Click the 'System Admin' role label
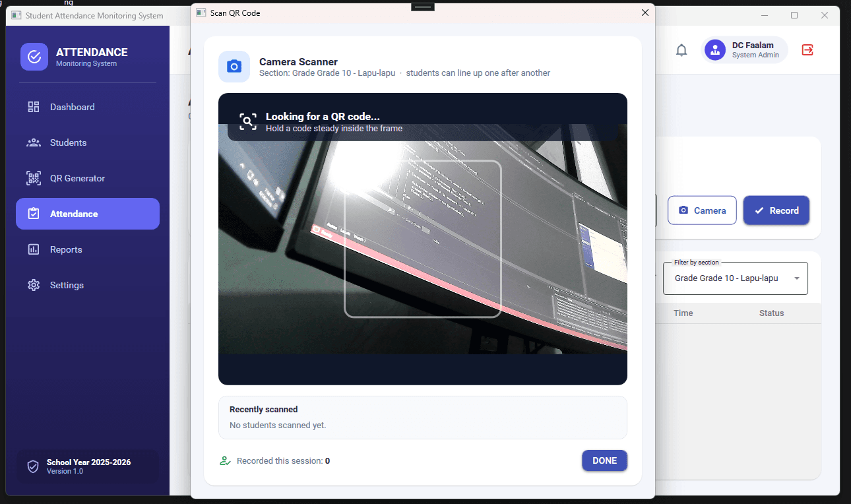The width and height of the screenshot is (851, 504). [x=755, y=55]
